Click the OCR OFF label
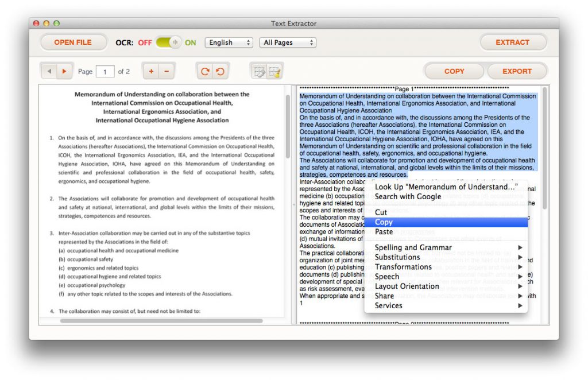This screenshot has height=380, width=588. click(145, 42)
